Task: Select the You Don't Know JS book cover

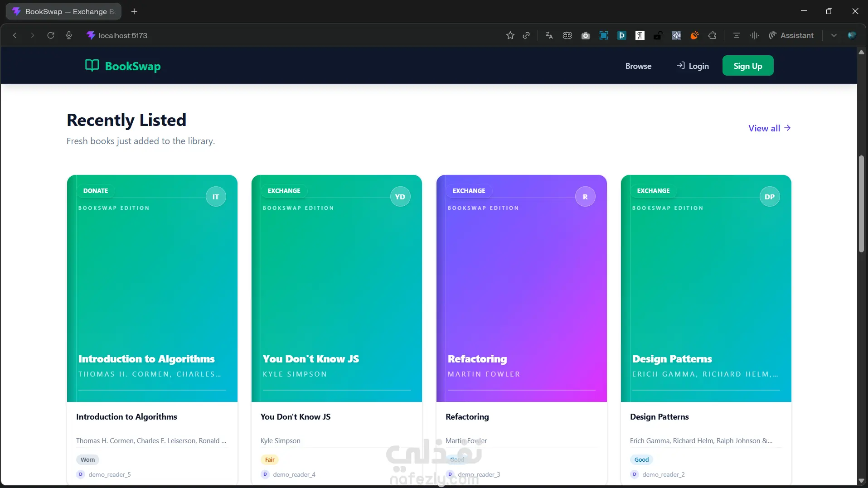Action: coord(337,288)
